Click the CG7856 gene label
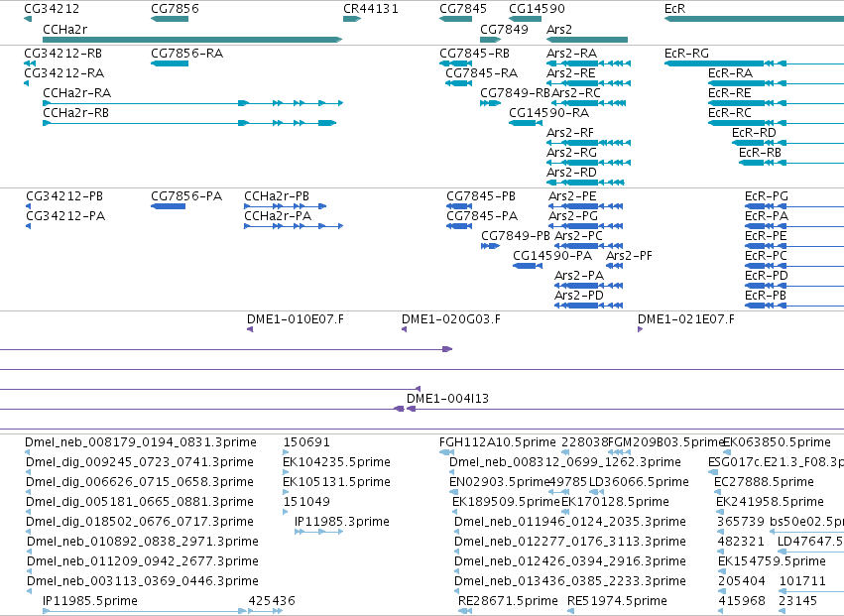This screenshot has width=844, height=616. point(175,9)
